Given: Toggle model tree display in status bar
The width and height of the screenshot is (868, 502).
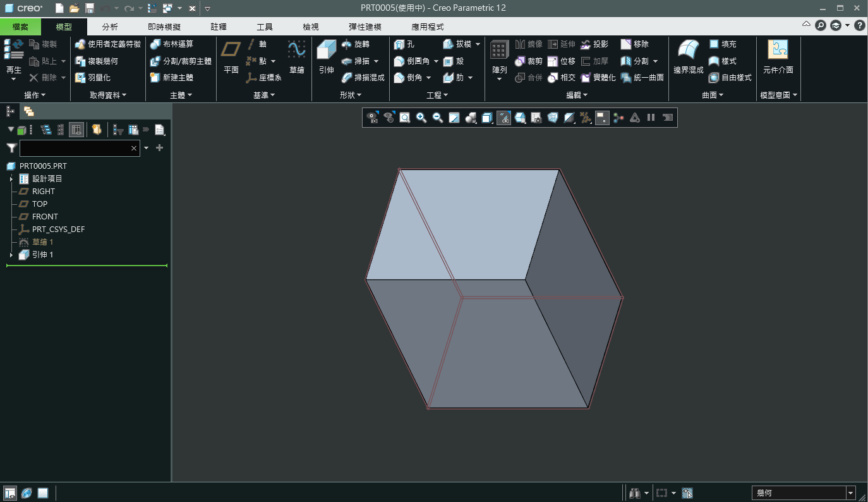Looking at the screenshot, I should pos(10,493).
